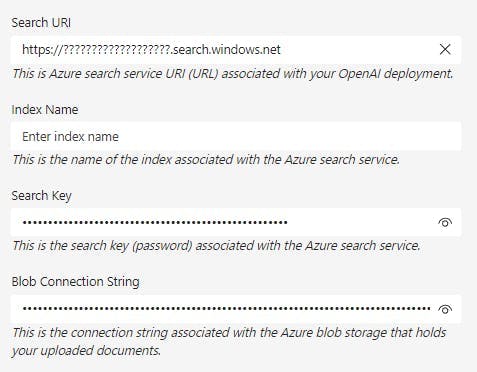Image resolution: width=477 pixels, height=372 pixels.
Task: Click 'your uploaded documents.' help text line
Action: (x=86, y=351)
